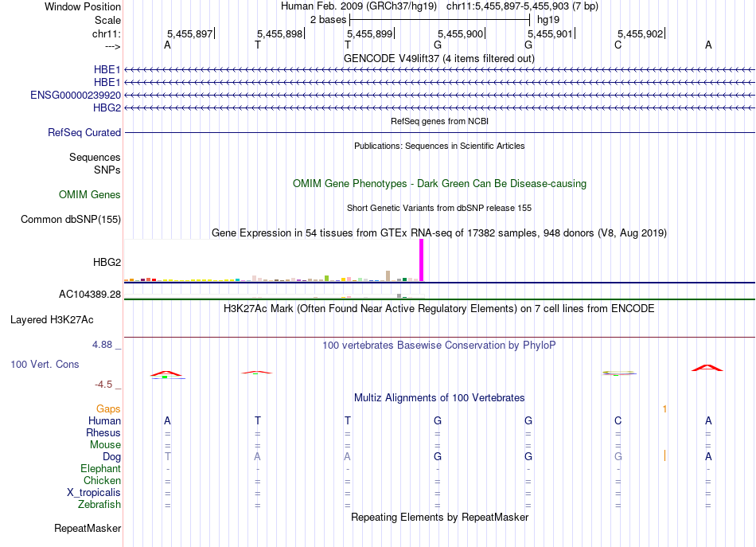Click Human Feb. 2009 (GRCh37/hg19) assembly text

pyautogui.click(x=359, y=6)
